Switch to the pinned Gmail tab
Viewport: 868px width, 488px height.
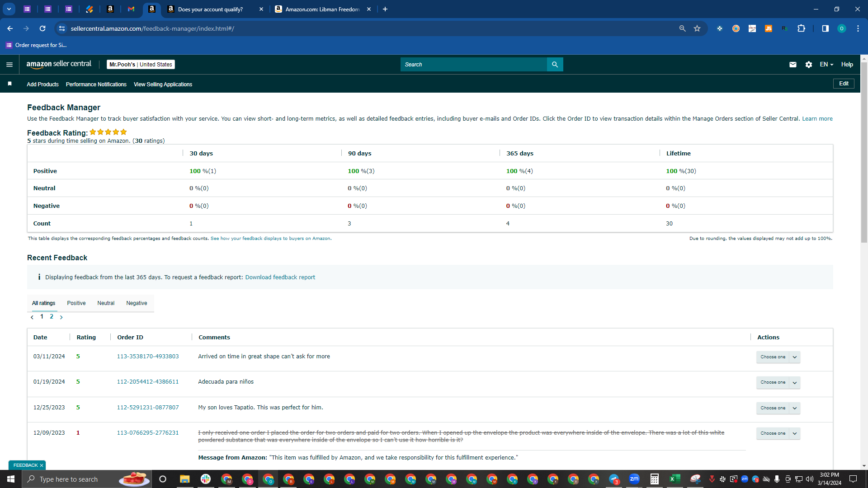pos(131,9)
